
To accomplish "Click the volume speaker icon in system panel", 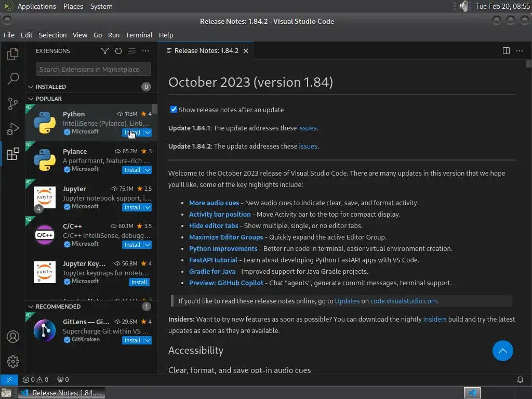I will coord(464,6).
